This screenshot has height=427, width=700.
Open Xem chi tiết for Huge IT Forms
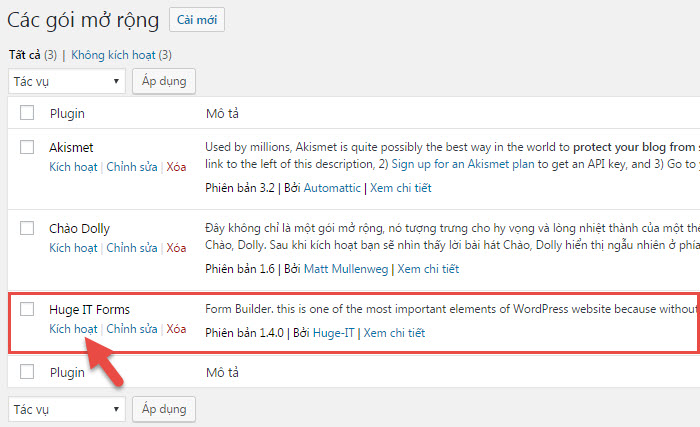tap(394, 333)
